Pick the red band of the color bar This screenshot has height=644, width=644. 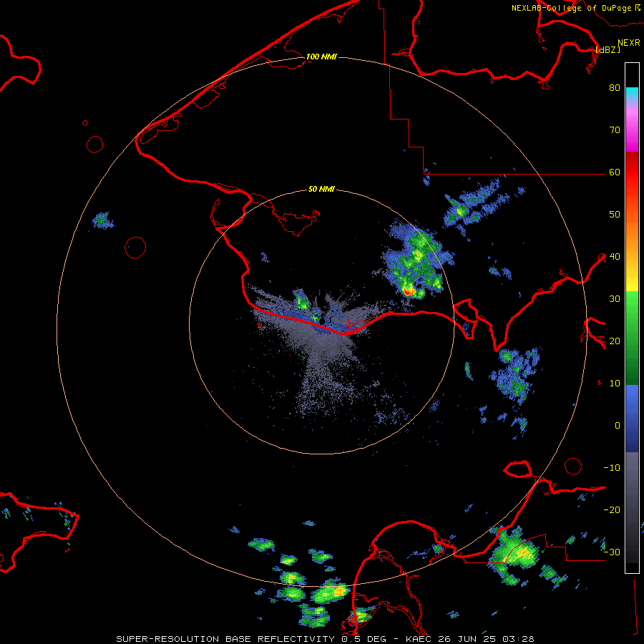tap(632, 168)
